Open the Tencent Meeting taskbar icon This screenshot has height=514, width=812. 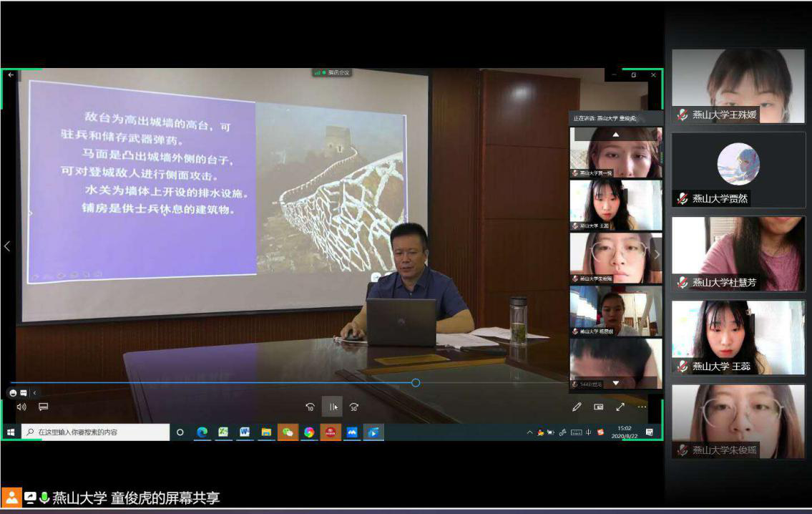pos(352,432)
